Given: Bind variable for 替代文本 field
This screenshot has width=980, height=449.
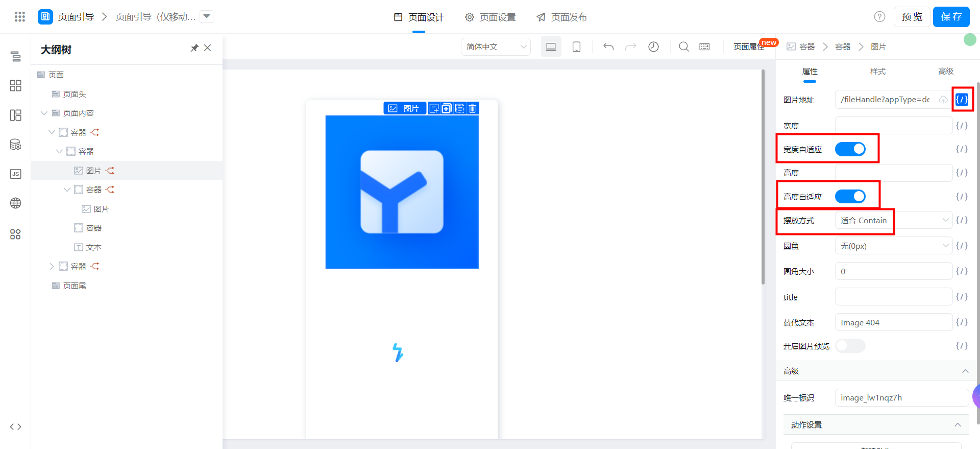Looking at the screenshot, I should [962, 322].
